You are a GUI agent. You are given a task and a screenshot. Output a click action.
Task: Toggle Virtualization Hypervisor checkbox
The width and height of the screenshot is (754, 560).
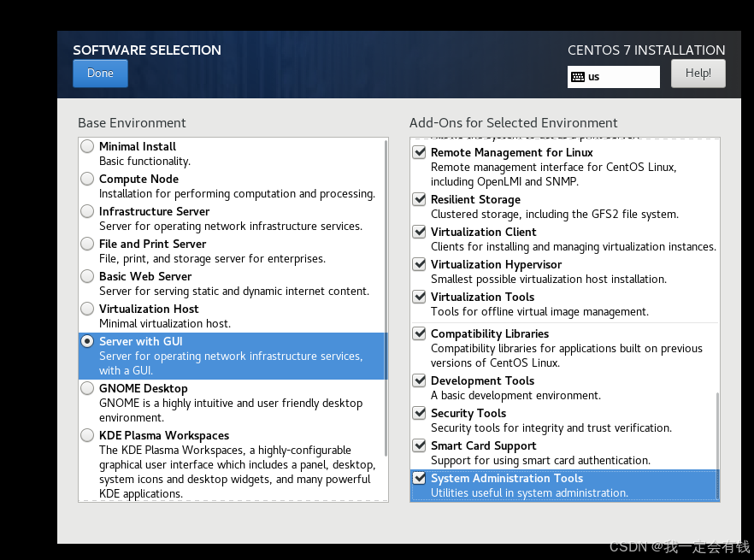pyautogui.click(x=419, y=264)
